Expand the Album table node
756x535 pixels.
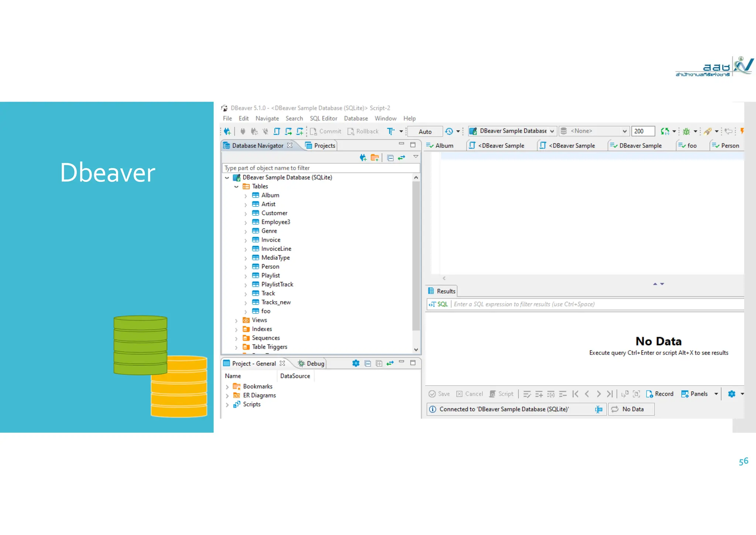245,196
